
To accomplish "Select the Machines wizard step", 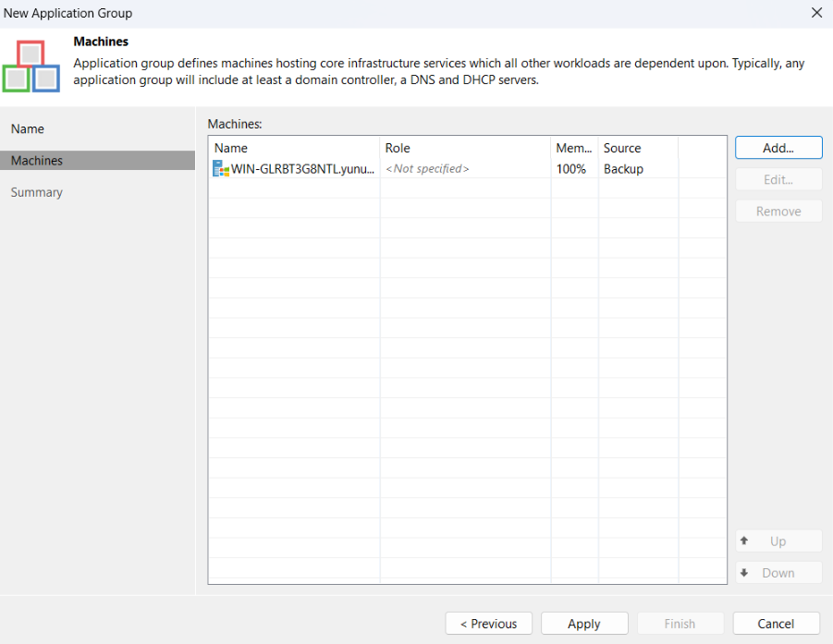I will 37,161.
